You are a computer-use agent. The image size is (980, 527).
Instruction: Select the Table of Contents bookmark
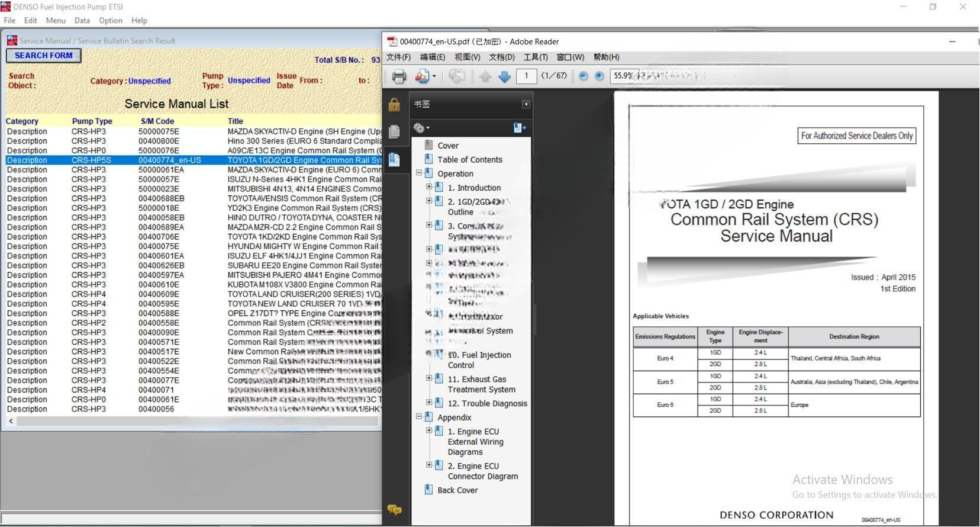pyautogui.click(x=469, y=159)
